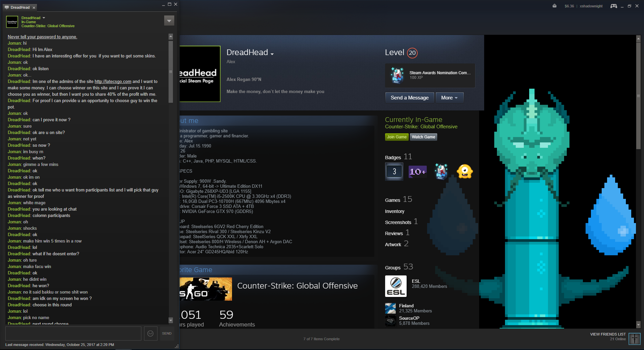This screenshot has width=644, height=350.
Task: Open the $6.36 wallet balance
Action: click(569, 6)
